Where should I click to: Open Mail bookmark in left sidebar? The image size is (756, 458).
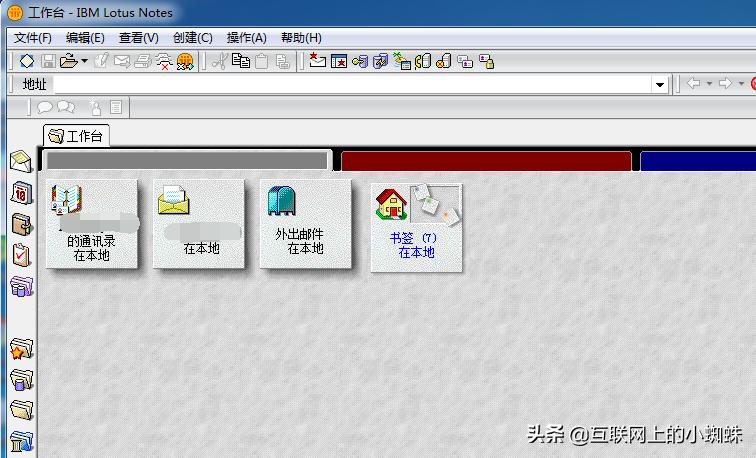click(x=21, y=162)
